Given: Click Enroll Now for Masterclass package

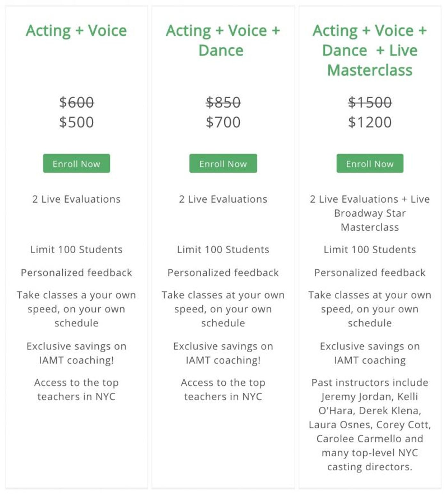Looking at the screenshot, I should (370, 164).
